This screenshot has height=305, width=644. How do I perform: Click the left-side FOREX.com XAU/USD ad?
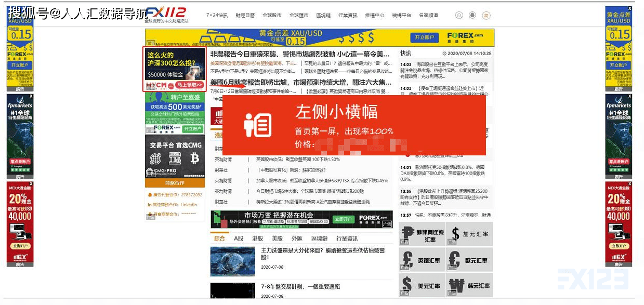(20, 49)
